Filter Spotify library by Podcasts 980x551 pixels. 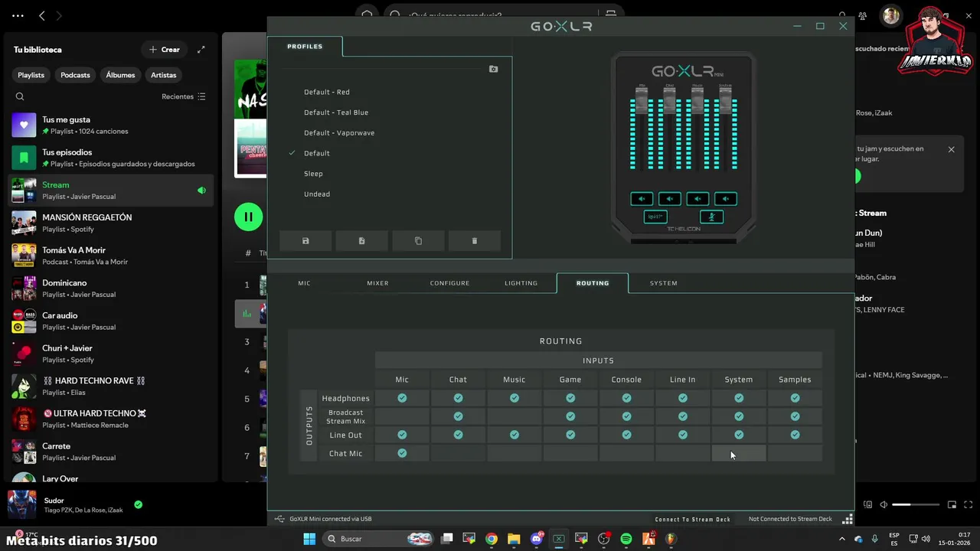(x=75, y=75)
